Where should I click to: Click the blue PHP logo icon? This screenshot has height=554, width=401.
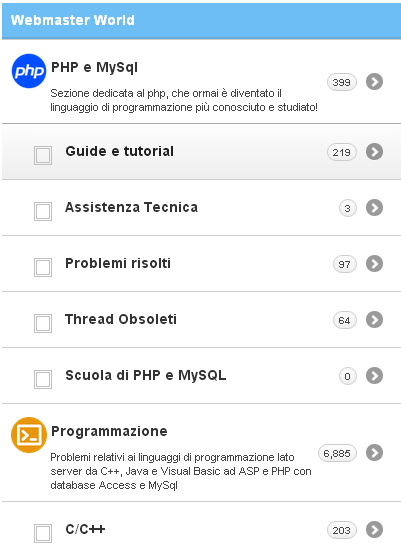click(x=29, y=71)
